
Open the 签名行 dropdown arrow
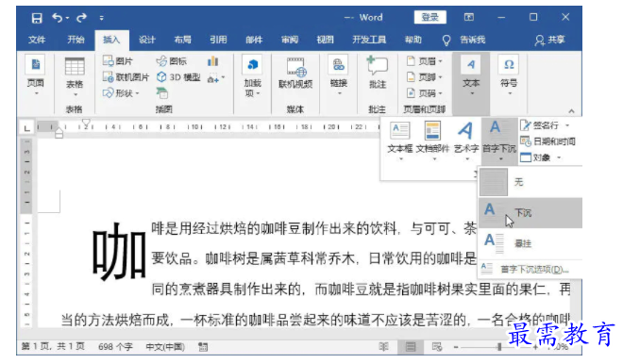point(567,125)
